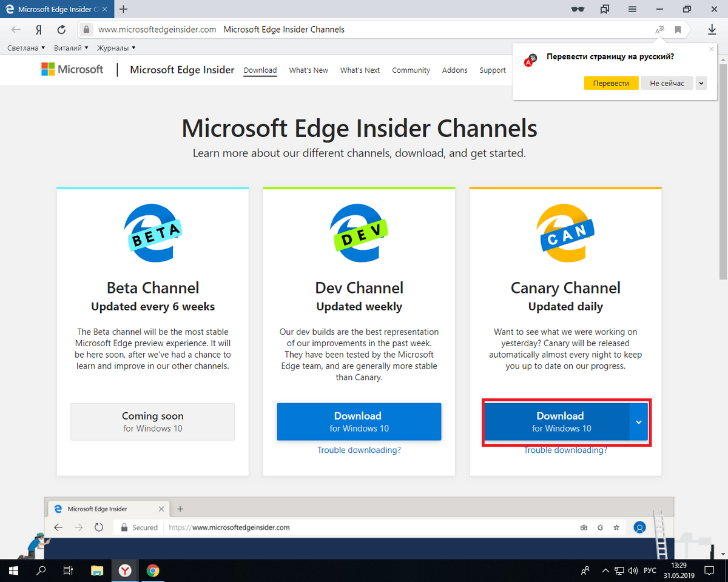Click the РУС language indicator

(x=650, y=570)
